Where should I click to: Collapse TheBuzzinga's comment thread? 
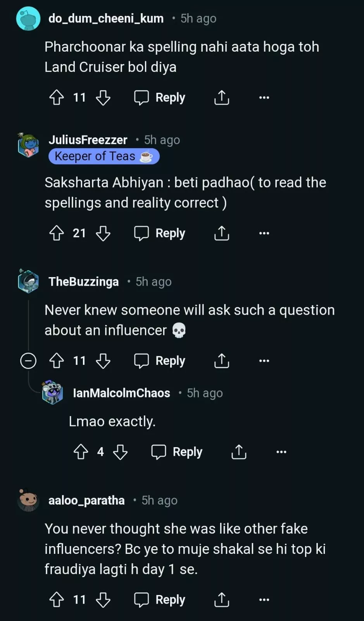[x=28, y=361]
